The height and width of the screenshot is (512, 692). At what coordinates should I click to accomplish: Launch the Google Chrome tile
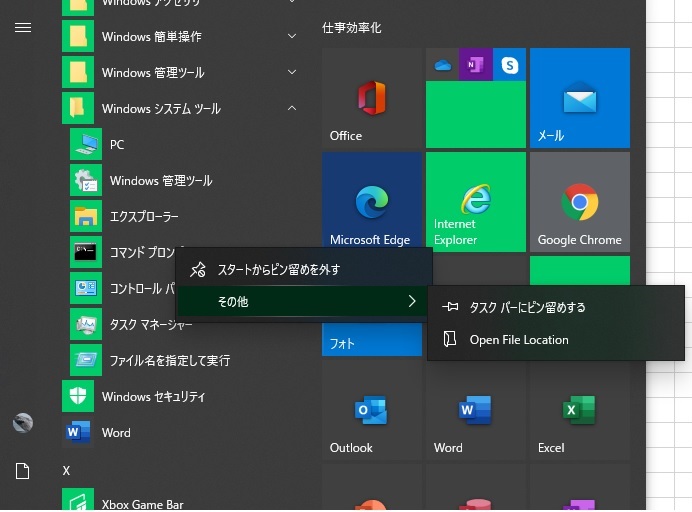(580, 202)
